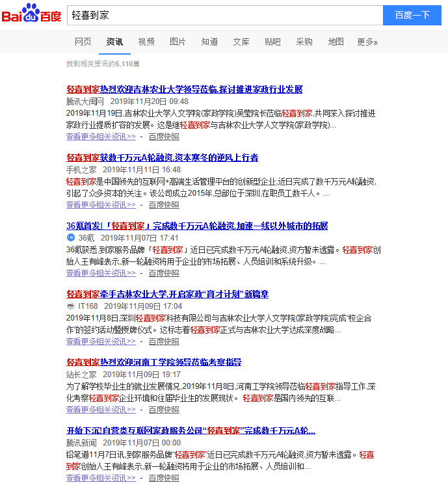Click the date 2019年11月09日 17:04
This screenshot has width=448, height=489.
143,306
